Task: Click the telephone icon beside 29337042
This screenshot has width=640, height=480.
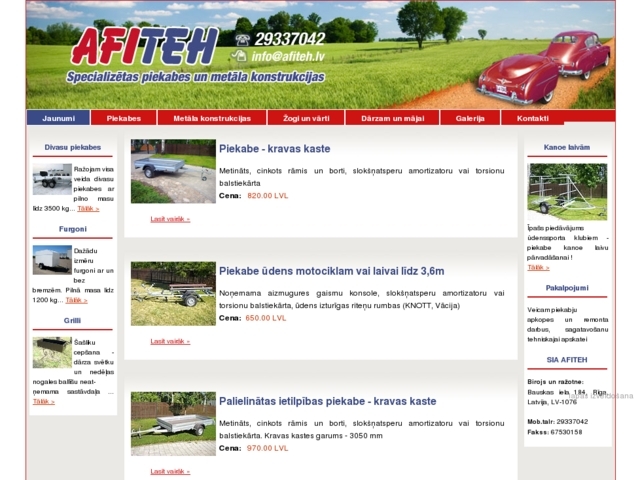Action: pyautogui.click(x=242, y=40)
